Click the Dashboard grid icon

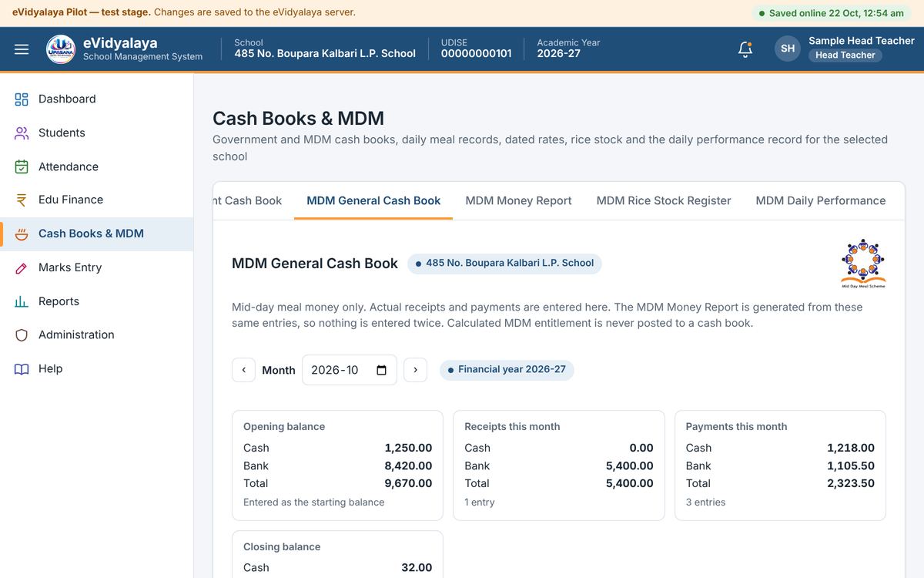22,99
